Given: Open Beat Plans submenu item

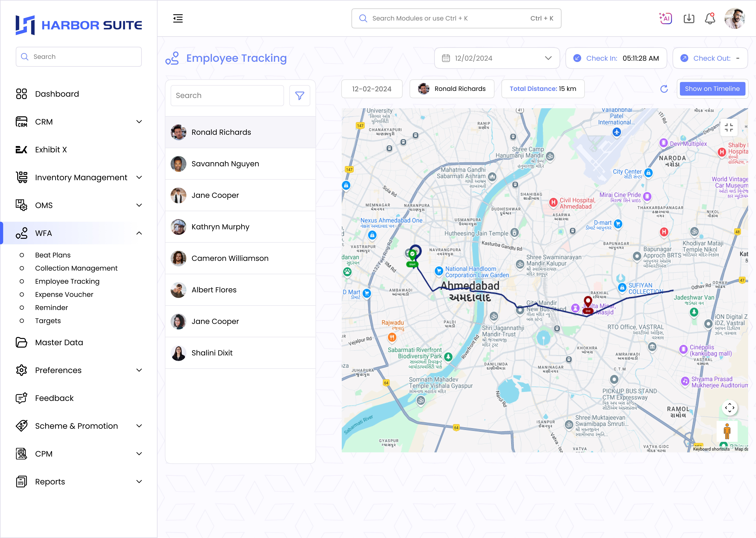Looking at the screenshot, I should tap(53, 255).
